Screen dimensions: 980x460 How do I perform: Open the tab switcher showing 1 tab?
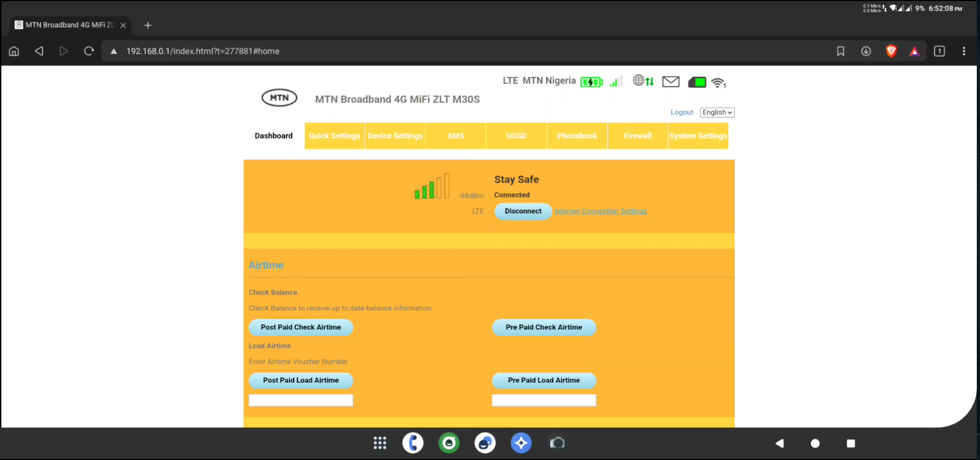point(939,51)
